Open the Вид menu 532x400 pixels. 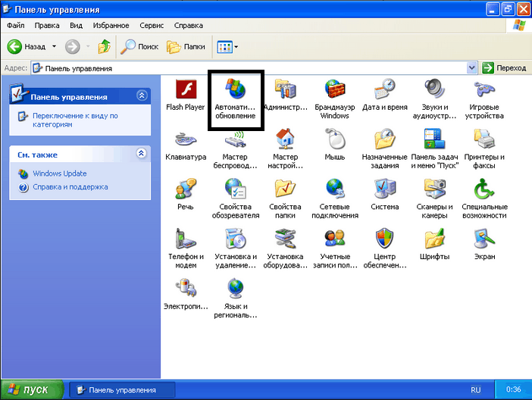[x=76, y=25]
